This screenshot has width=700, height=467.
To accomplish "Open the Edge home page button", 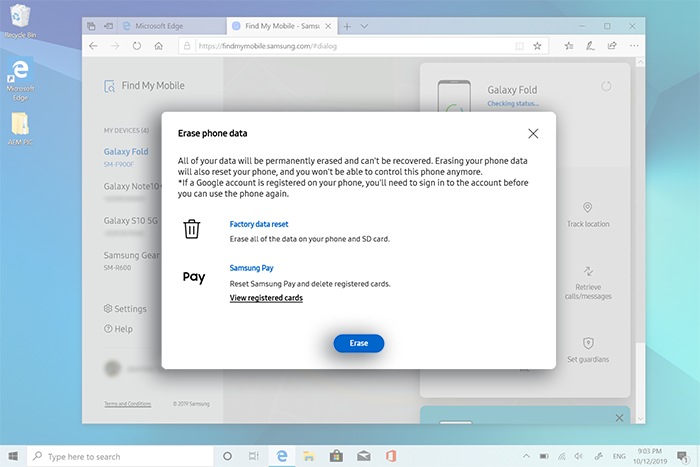I will pyautogui.click(x=158, y=46).
